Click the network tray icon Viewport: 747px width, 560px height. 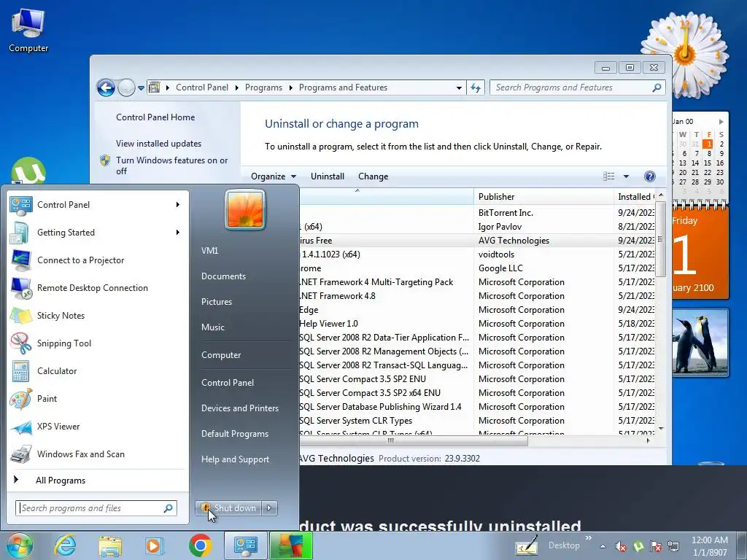coord(673,546)
